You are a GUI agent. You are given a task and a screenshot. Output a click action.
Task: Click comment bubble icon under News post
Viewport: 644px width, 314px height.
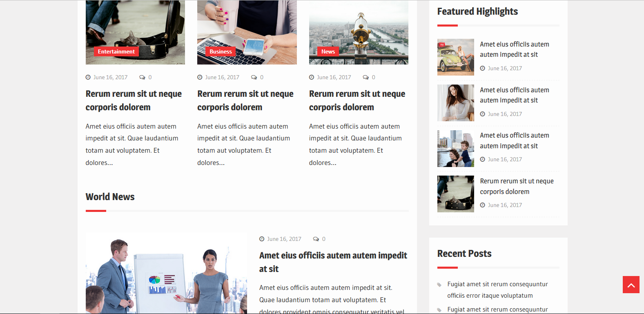click(365, 77)
